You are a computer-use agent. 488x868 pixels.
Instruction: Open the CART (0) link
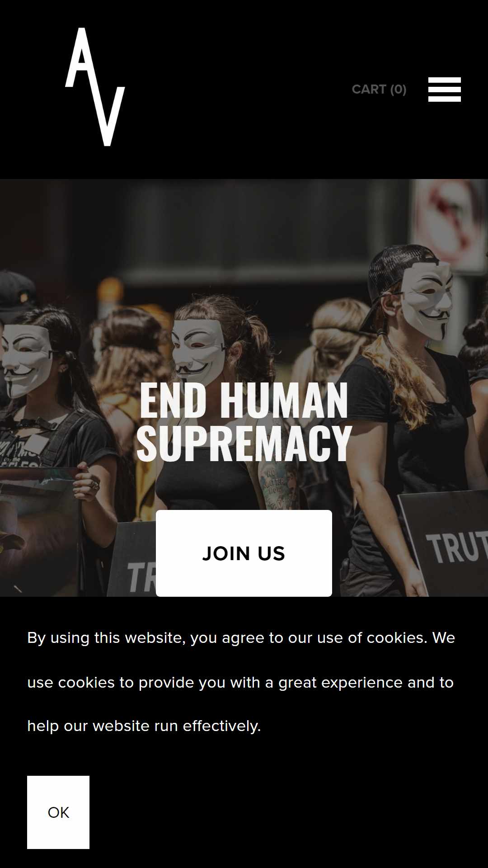click(379, 89)
